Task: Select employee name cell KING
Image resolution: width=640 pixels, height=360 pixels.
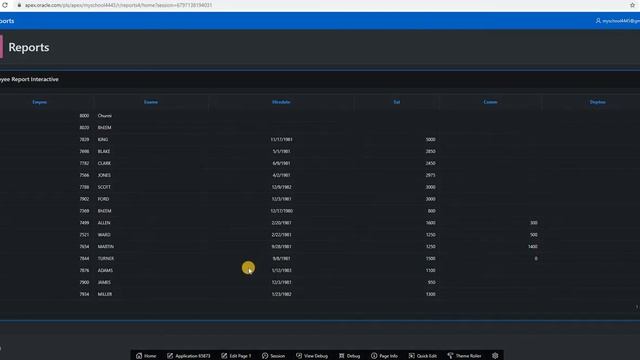Action: pyautogui.click(x=103, y=140)
